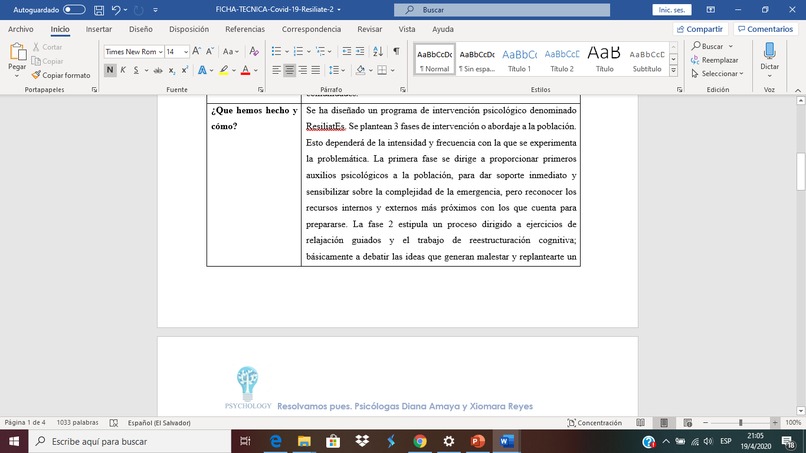Clear all formatting icon
Image resolution: width=806 pixels, height=453 pixels.
coord(254,51)
